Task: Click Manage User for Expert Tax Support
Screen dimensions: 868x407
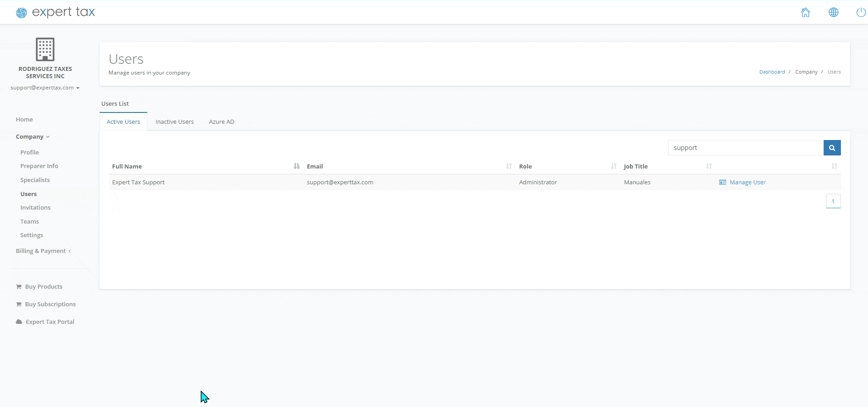Action: [x=747, y=182]
